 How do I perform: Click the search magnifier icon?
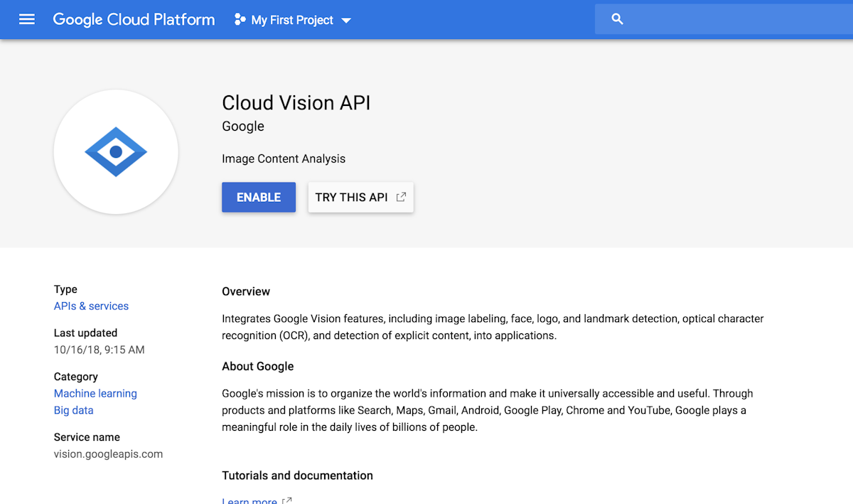click(617, 19)
